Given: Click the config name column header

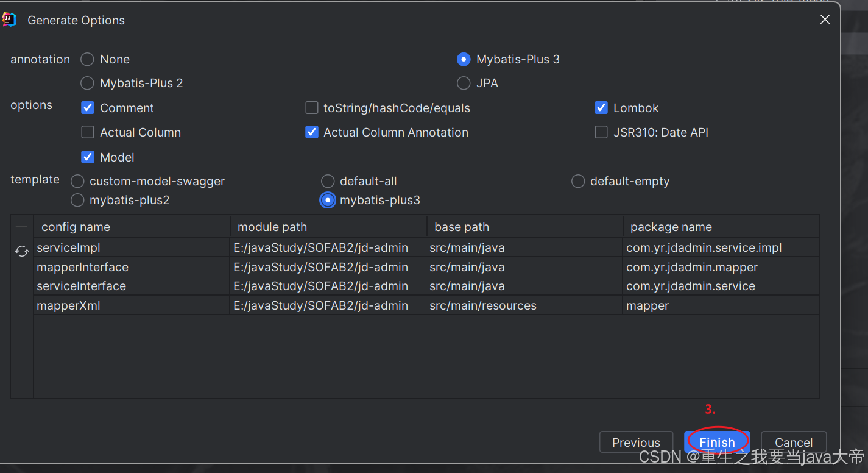Looking at the screenshot, I should [132, 227].
